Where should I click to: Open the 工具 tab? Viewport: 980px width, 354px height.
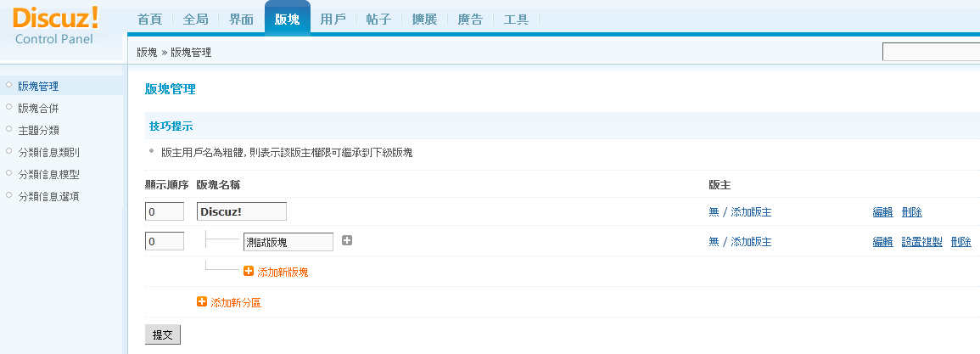516,19
